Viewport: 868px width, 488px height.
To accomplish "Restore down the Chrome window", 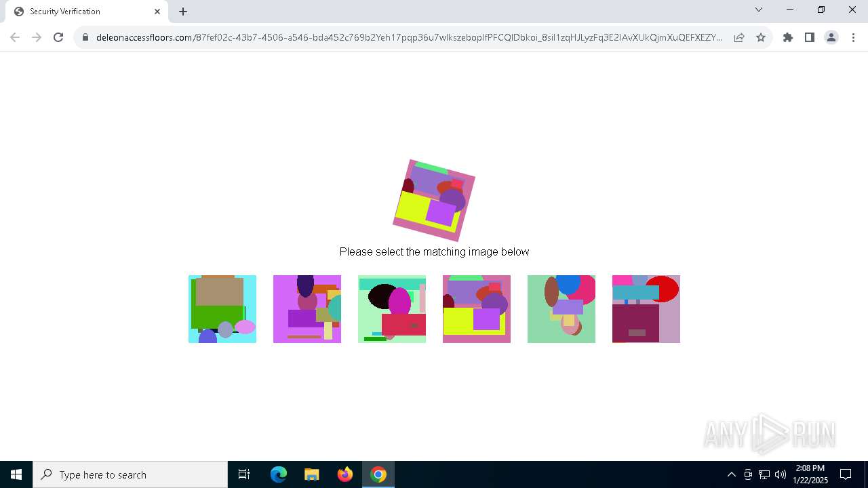I will tap(821, 9).
